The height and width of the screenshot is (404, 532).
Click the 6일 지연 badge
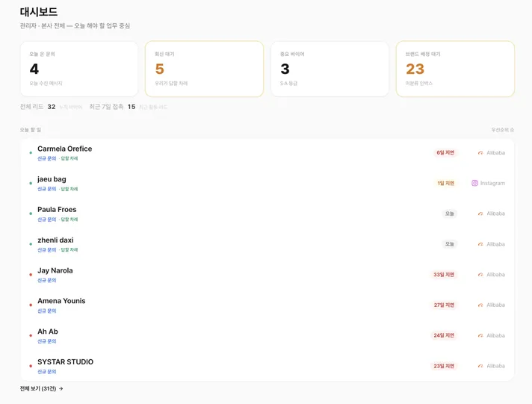(x=445, y=153)
